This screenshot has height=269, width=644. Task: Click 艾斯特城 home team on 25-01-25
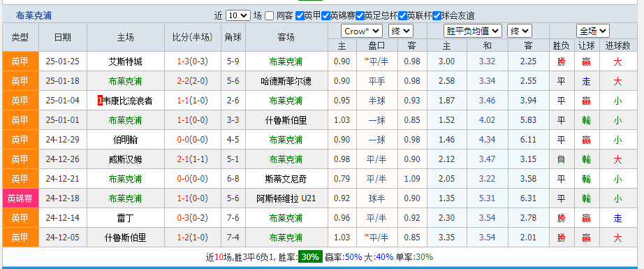click(x=125, y=61)
